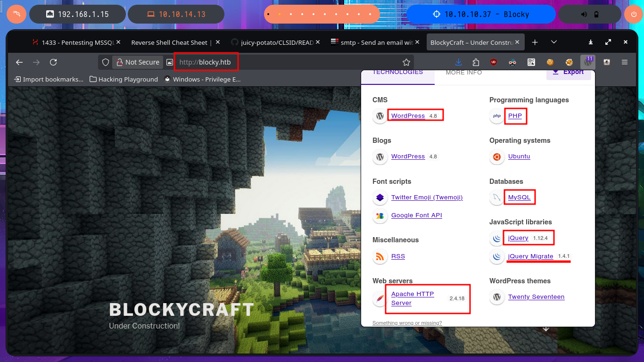Click the uBlock Origin extension icon

point(494,62)
